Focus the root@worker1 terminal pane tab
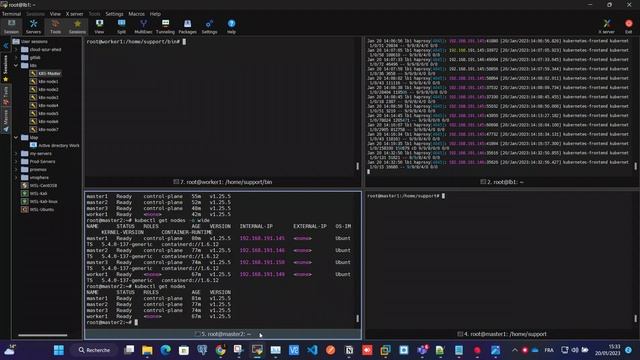The image size is (640, 360). click(x=222, y=182)
